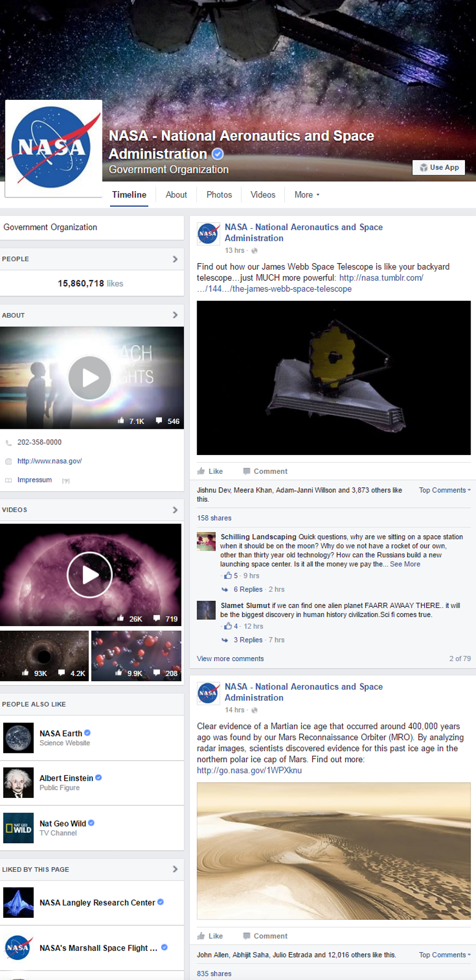
Task: View the 158 shares
Action: (214, 518)
